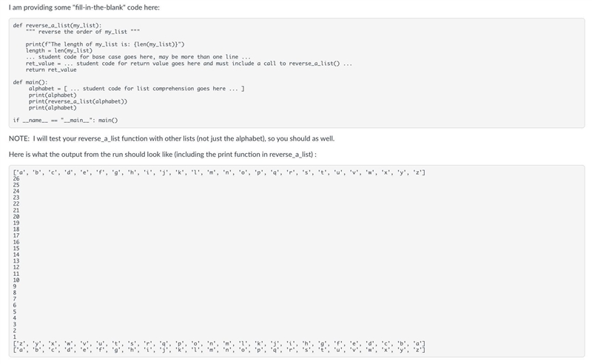Click the reversed alphabet list starting with 'z'
Screen dimensions: 592x364
click(219, 343)
